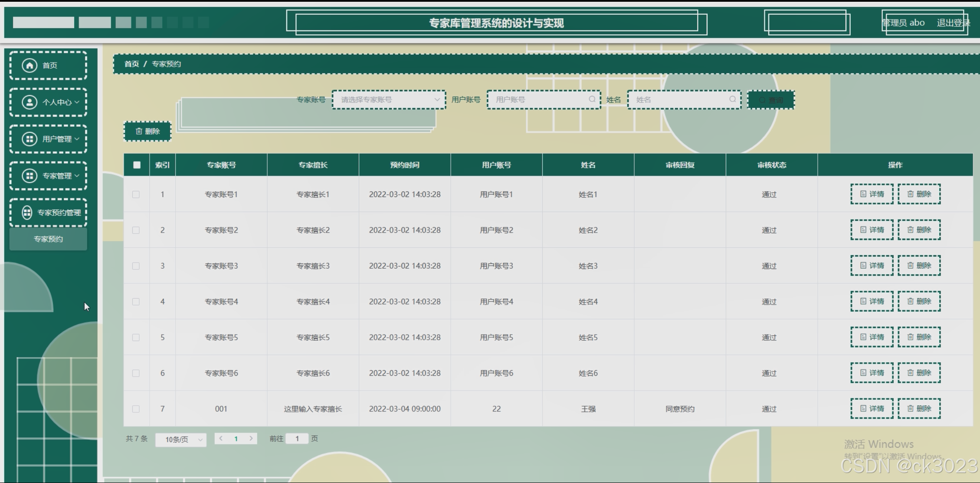
Task: Open the 10条/页 page size dropdown
Action: pyautogui.click(x=181, y=440)
